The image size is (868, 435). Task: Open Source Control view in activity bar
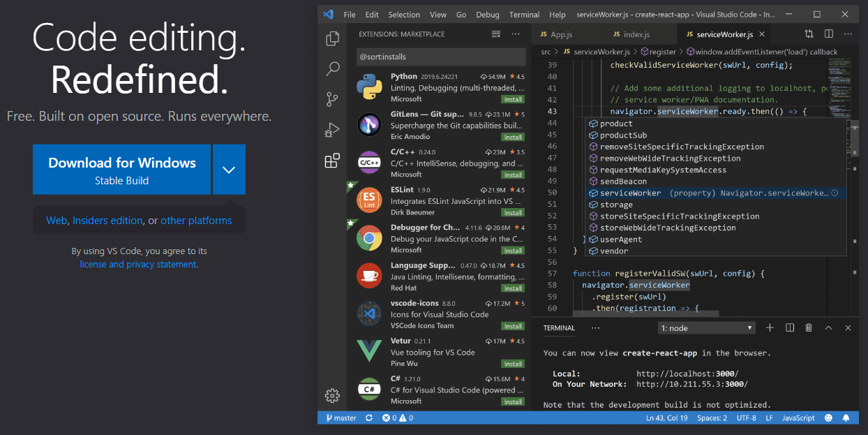pos(332,99)
